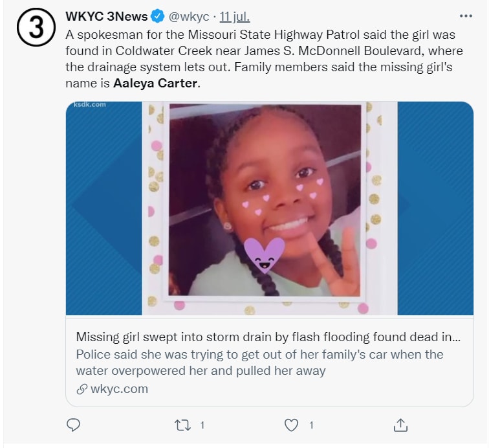
Task: Click the article description about police statement
Action: pos(259,363)
